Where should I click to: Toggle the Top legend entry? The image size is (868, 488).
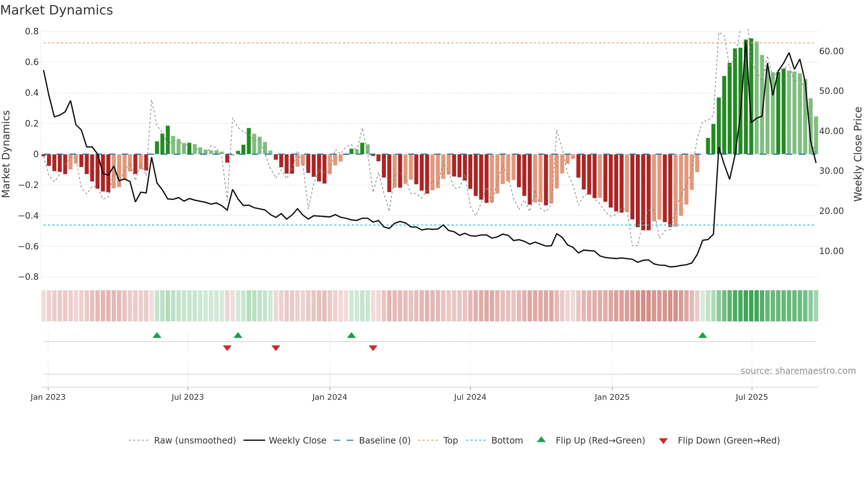[x=438, y=440]
